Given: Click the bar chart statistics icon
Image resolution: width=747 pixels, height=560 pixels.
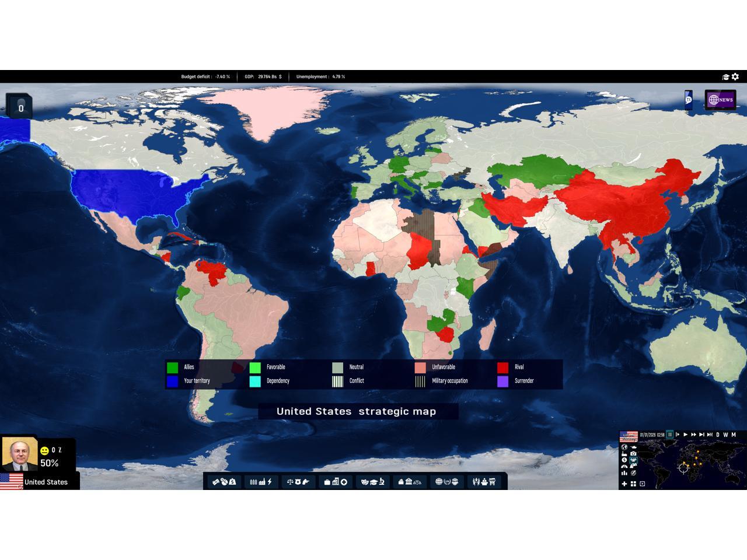Looking at the screenshot, I should coord(624,473).
